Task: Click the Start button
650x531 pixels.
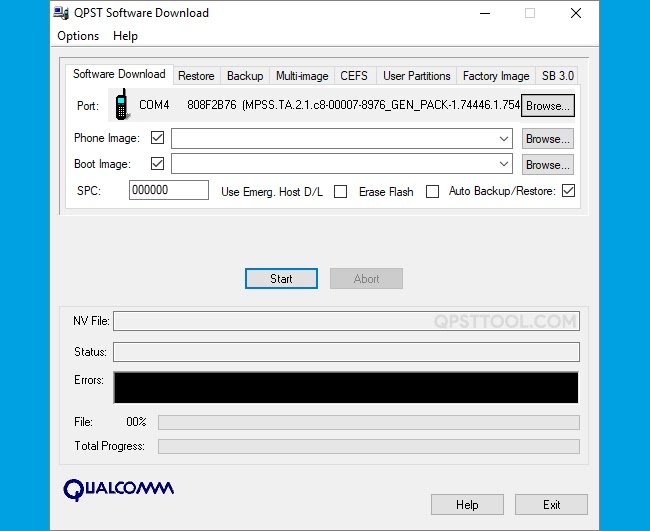Action: click(x=281, y=279)
